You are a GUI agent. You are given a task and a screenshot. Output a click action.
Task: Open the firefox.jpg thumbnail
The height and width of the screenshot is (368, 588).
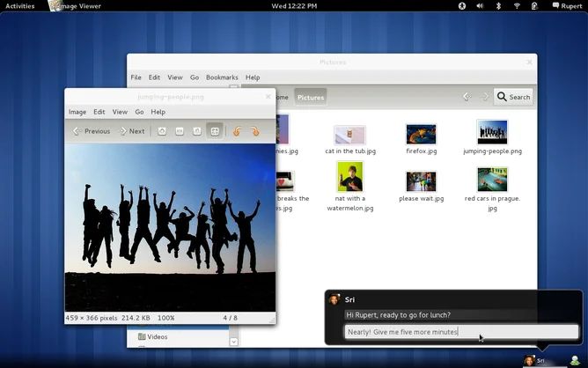click(x=421, y=134)
